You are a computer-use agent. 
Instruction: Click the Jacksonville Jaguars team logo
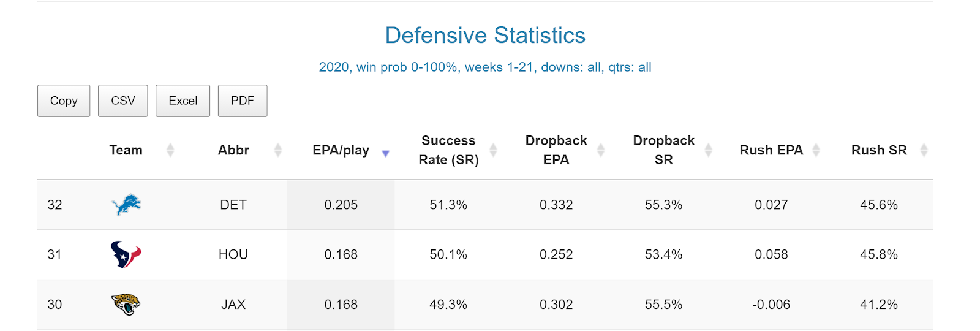click(126, 304)
